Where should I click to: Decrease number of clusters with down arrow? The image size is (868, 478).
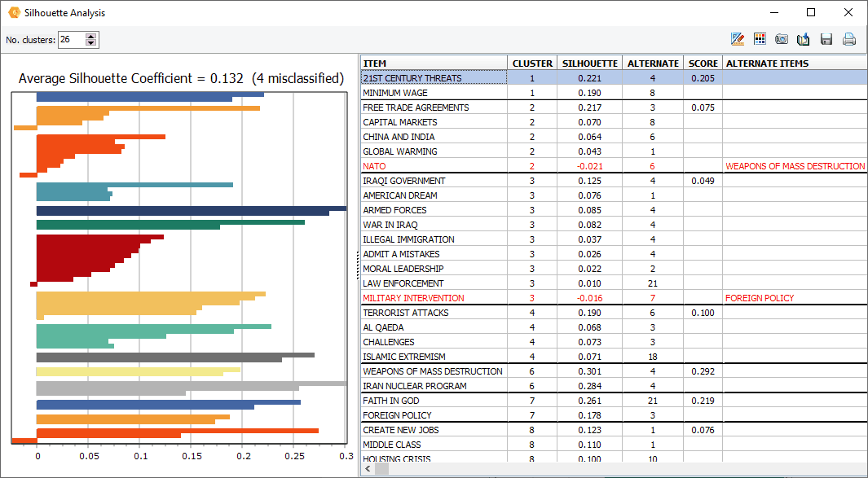pyautogui.click(x=90, y=43)
